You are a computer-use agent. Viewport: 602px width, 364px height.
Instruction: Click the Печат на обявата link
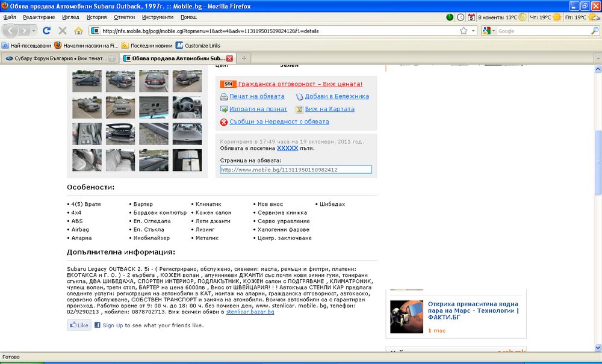click(257, 96)
